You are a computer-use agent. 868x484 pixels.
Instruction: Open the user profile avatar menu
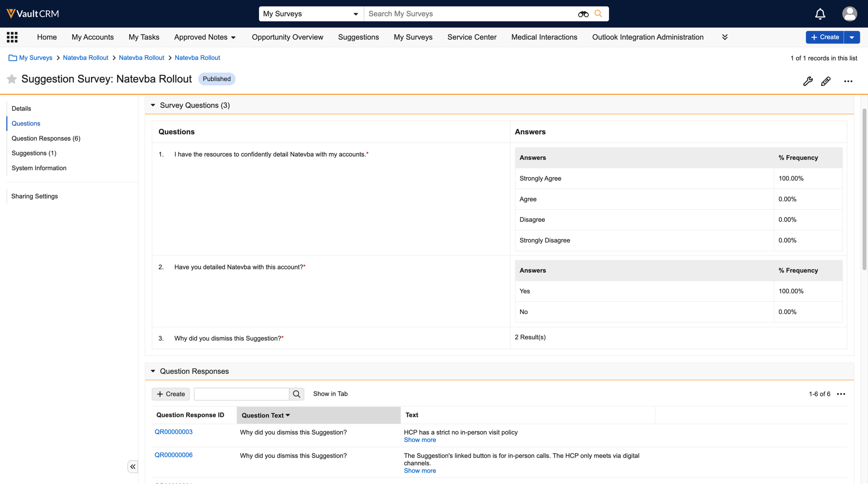point(849,14)
